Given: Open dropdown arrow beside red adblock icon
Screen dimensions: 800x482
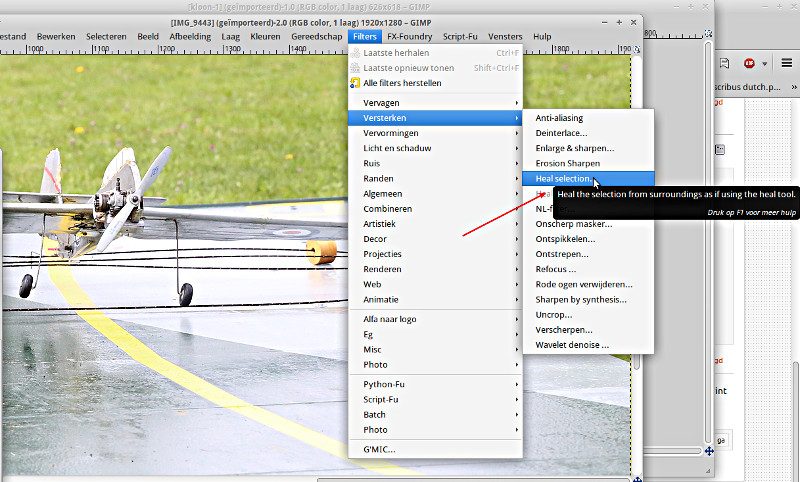Looking at the screenshot, I should (764, 64).
